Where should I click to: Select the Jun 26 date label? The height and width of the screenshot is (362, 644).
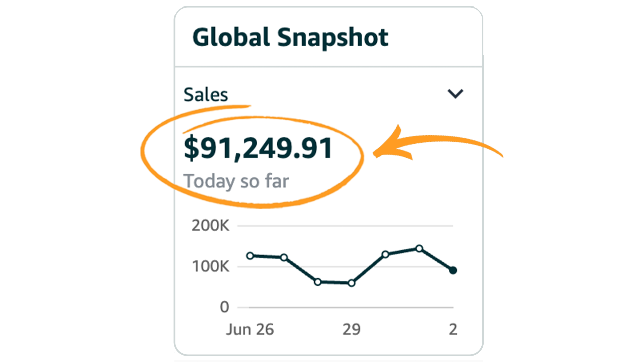coord(251,329)
